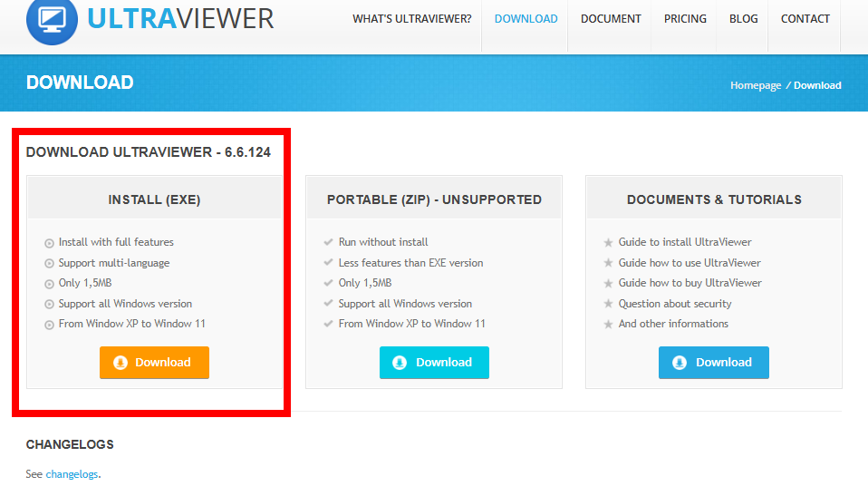Image resolution: width=868 pixels, height=496 pixels.
Task: Click From Window XP to Window 11 in Portable card
Action: click(x=412, y=324)
